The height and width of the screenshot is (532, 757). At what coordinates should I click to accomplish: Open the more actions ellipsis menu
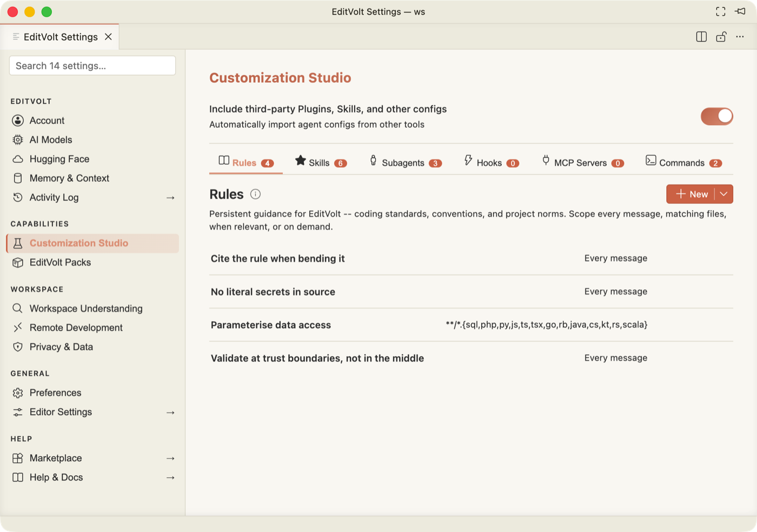(740, 37)
